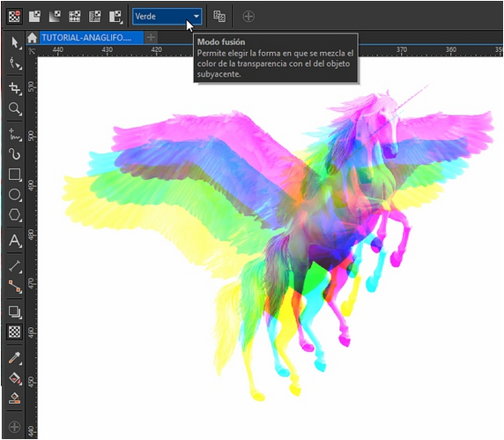Add a new document tab
This screenshot has height=440, width=504.
point(151,38)
